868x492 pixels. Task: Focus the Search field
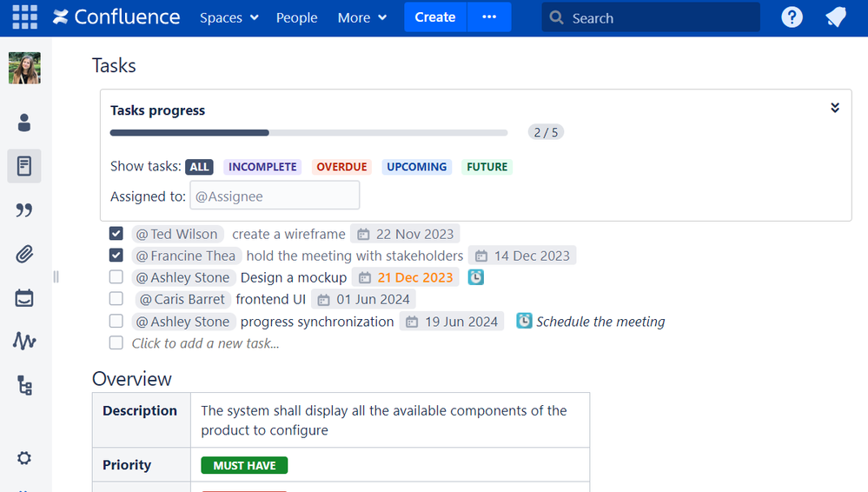tap(651, 17)
